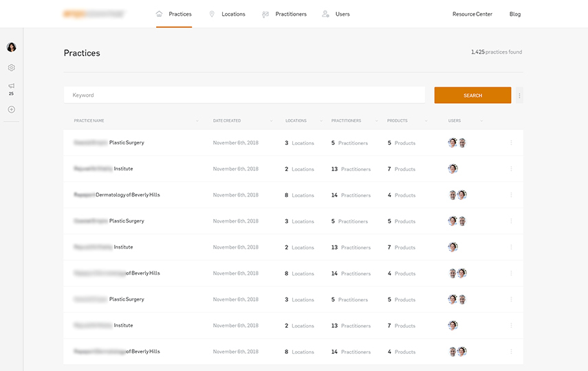Open row menu for Dermatology of Beverly Hills
This screenshot has height=371, width=588.
(511, 195)
